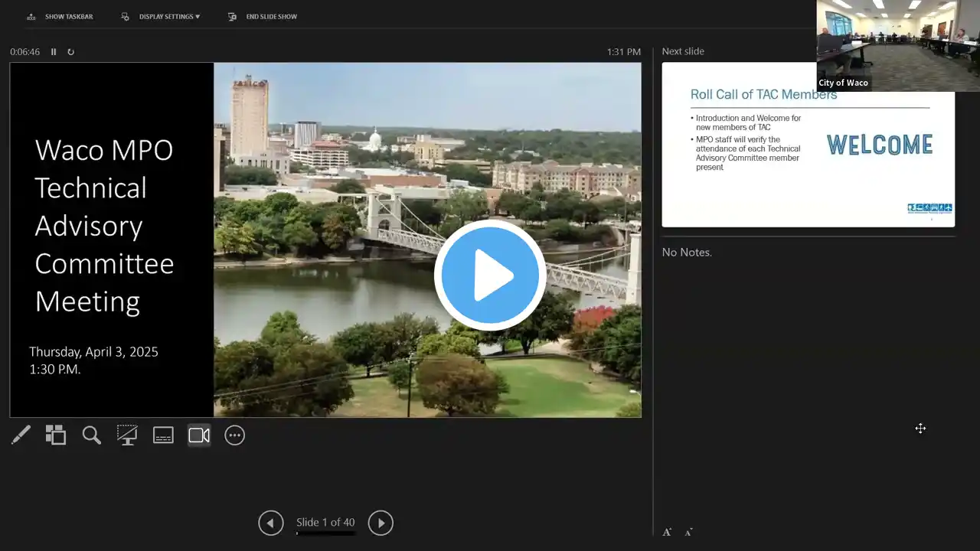This screenshot has width=980, height=551.
Task: Open More slide show options menu
Action: coord(234,435)
